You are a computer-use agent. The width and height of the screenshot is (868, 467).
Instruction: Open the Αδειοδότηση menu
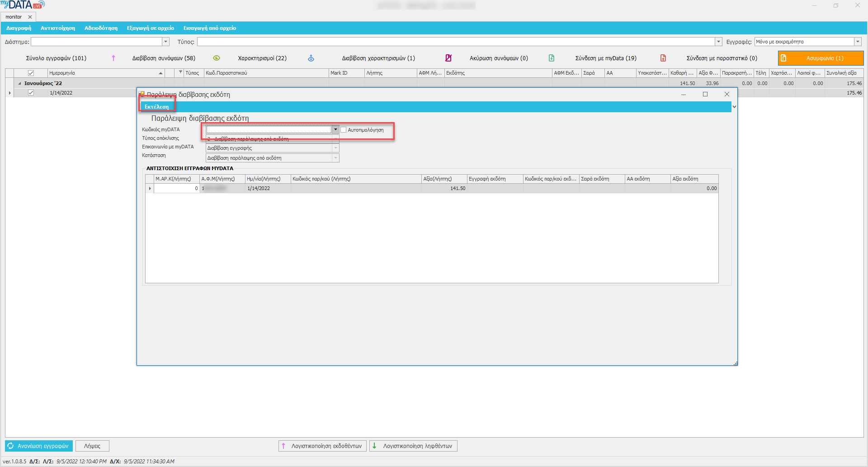pos(101,28)
